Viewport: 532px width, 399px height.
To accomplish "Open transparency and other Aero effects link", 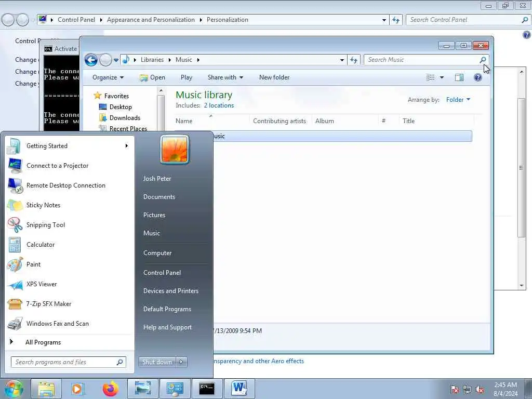I will point(259,361).
